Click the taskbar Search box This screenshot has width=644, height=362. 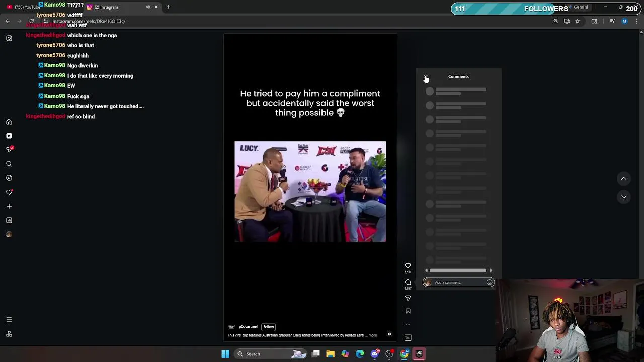click(272, 354)
